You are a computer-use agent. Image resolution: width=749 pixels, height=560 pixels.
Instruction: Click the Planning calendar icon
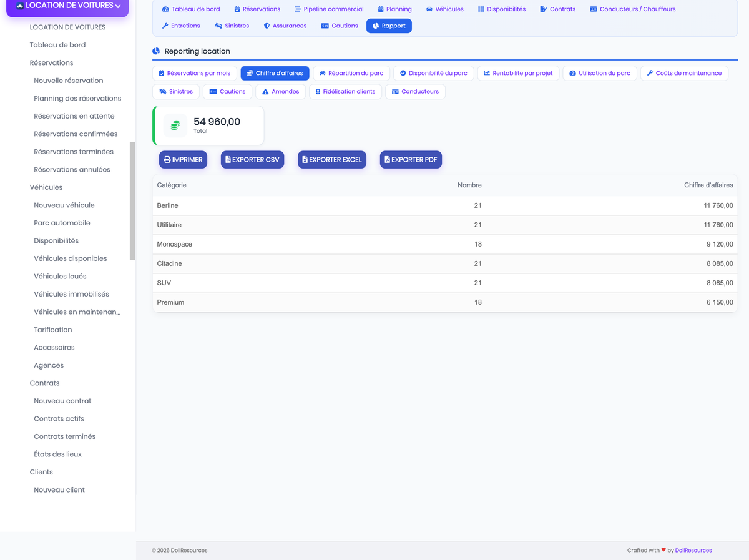tap(381, 9)
